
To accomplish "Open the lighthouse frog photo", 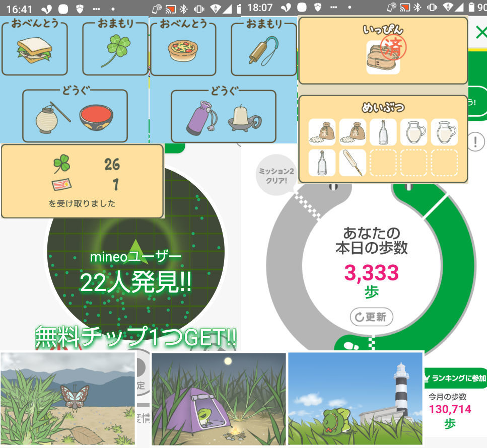I will pyautogui.click(x=356, y=399).
